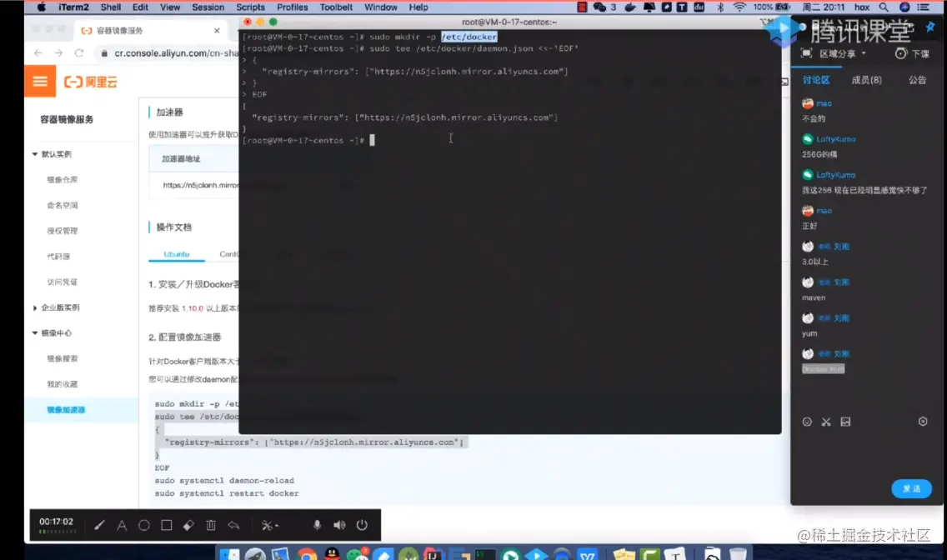The width and height of the screenshot is (947, 560).
Task: Undo the last annotation
Action: [x=233, y=525]
